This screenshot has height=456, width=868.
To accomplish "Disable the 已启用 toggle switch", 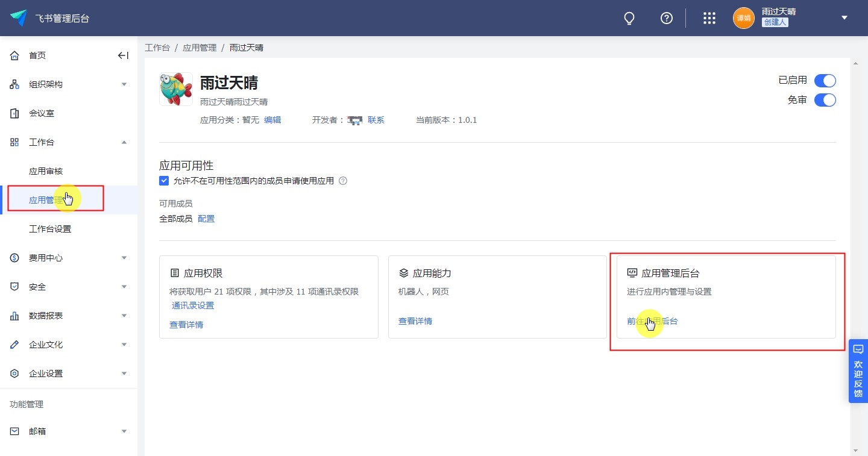I will click(825, 81).
